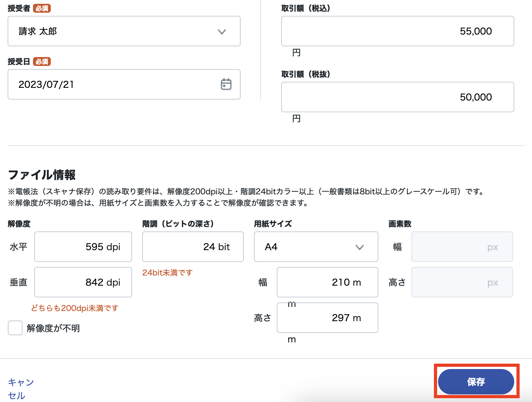Viewport: 532px width, 402px height.
Task: Click the 24bit未満です warning text
Action: (168, 273)
